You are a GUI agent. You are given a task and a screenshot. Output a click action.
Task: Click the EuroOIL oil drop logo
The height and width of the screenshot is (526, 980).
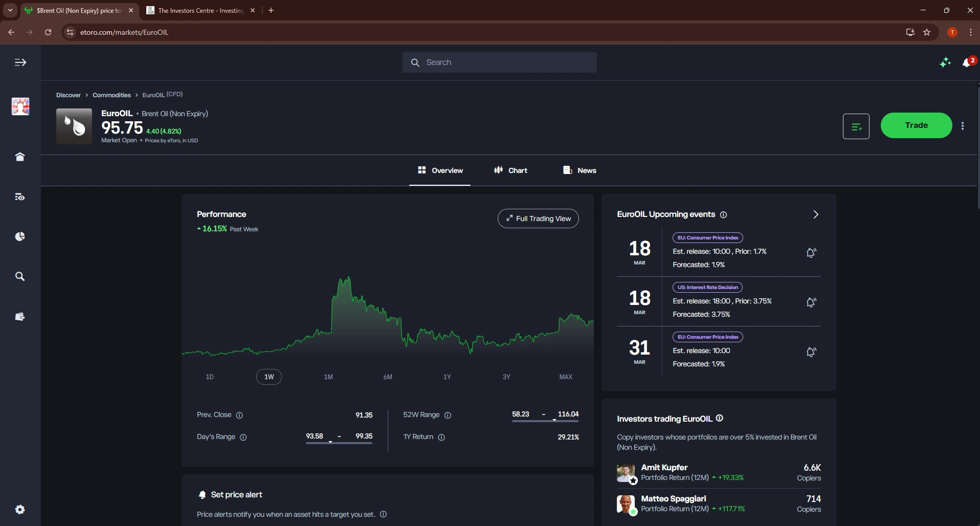(74, 126)
